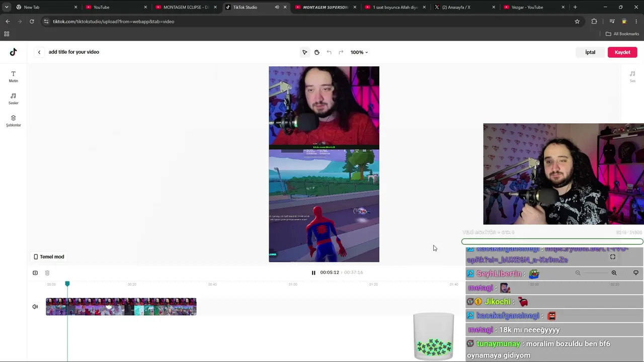644x362 pixels.
Task: Open the Chrome three-dot menu
Action: (636, 22)
